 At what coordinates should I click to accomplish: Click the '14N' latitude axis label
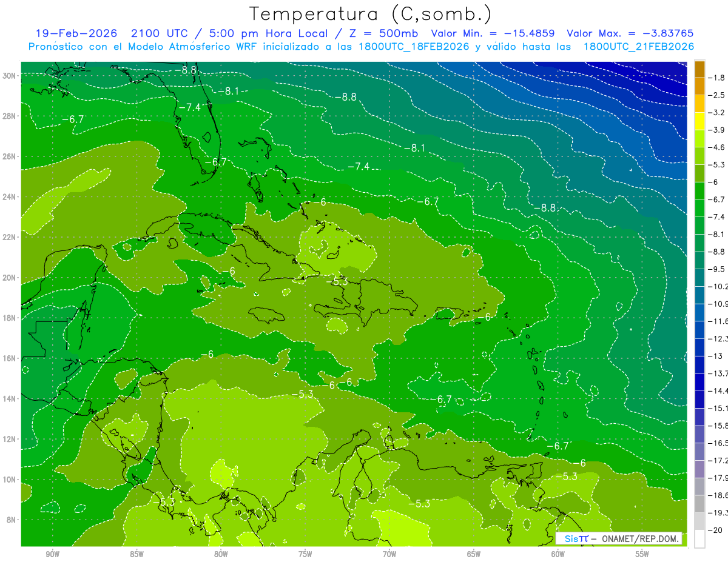[9, 399]
